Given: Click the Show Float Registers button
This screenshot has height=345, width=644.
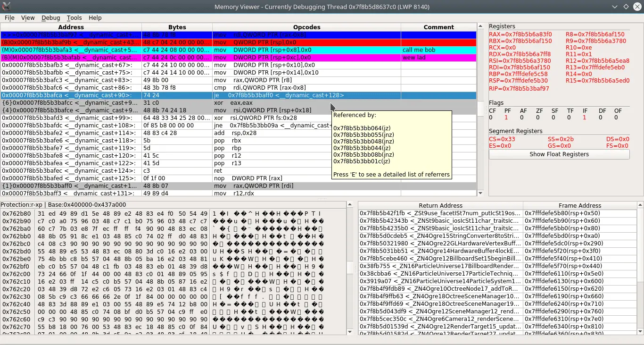Looking at the screenshot, I should coord(559,154).
